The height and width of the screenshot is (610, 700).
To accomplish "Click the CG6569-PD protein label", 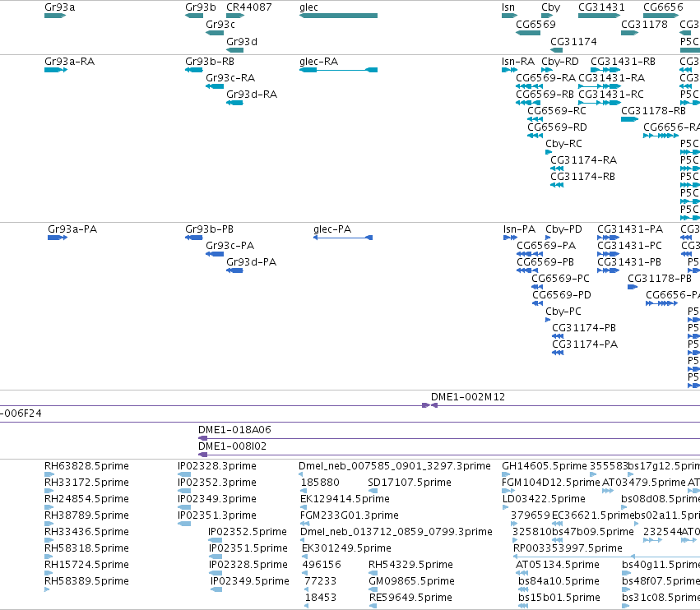I will (x=562, y=295).
